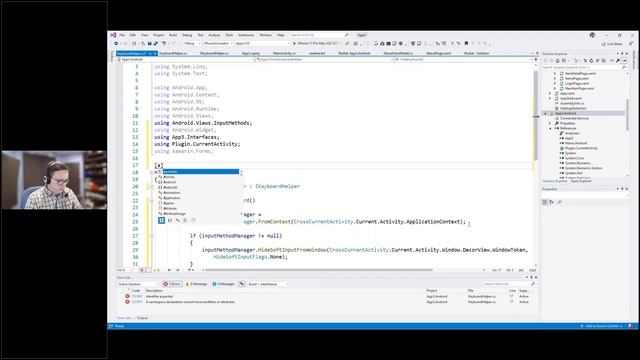Click the Visual Studio logo icon
640x360 pixels.
(x=113, y=35)
